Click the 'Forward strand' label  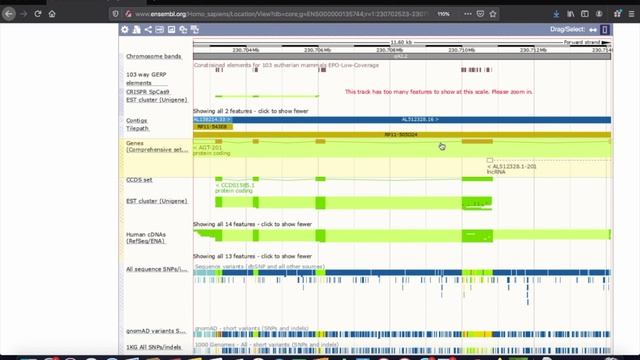coord(582,42)
